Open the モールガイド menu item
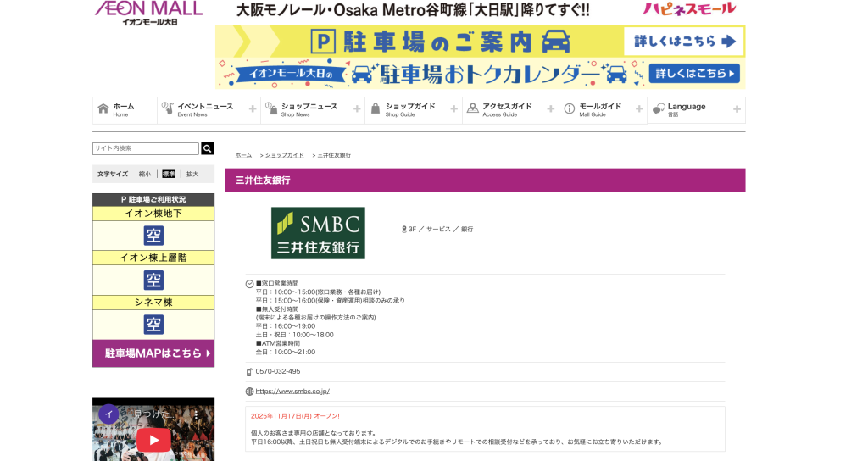 pos(600,107)
